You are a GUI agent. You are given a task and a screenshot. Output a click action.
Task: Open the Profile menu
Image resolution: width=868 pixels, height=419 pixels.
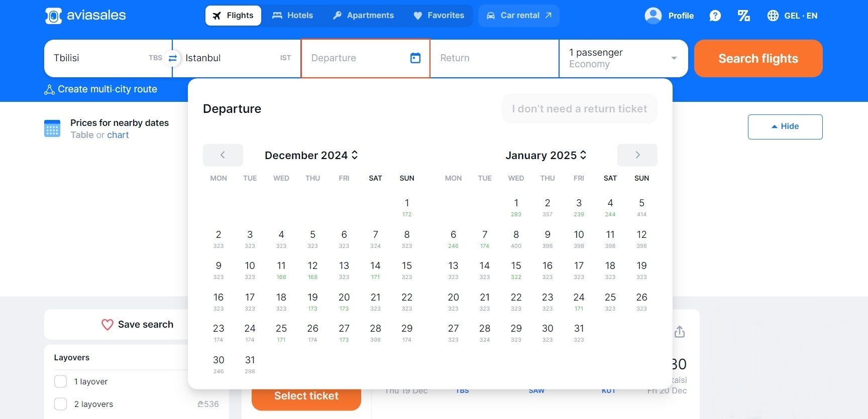669,16
